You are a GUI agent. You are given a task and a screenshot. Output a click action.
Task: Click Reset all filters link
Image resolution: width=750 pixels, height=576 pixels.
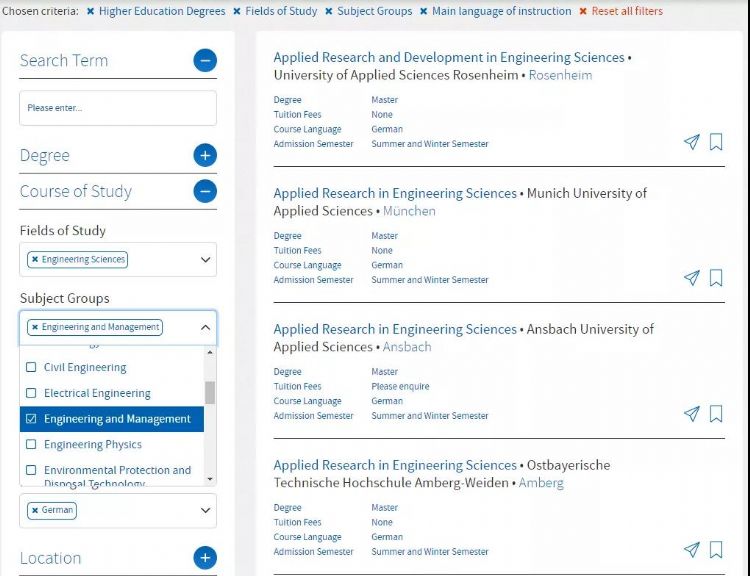pyautogui.click(x=627, y=11)
